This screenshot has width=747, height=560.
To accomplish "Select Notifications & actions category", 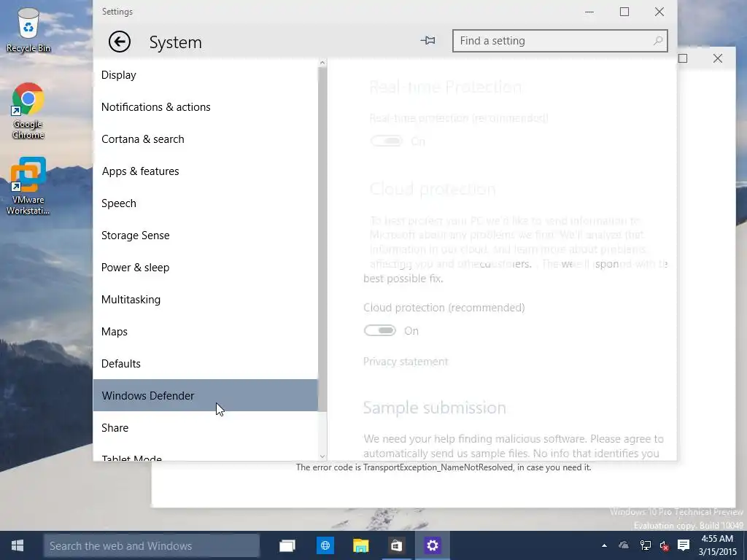I will click(x=205, y=107).
